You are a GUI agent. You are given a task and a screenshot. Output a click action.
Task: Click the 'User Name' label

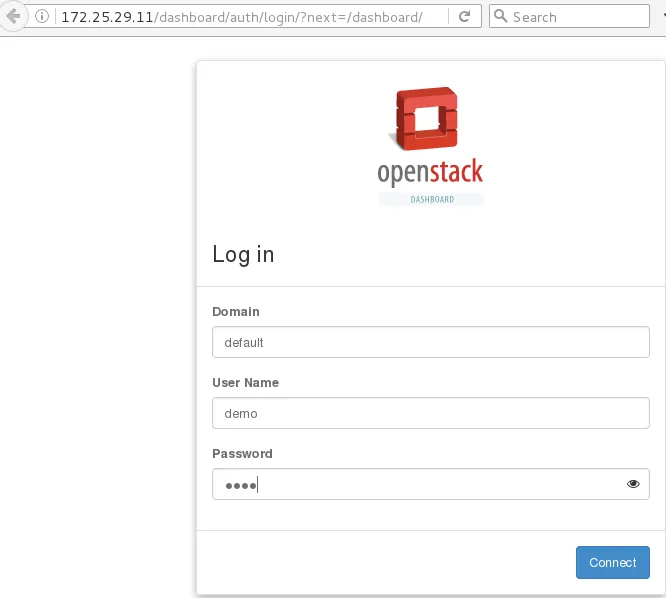[x=246, y=382]
